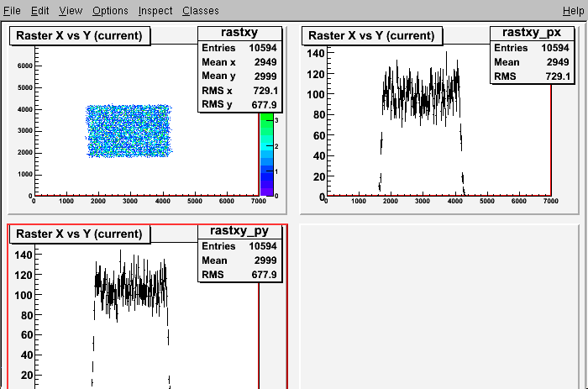Open the Edit menu

[39, 11]
